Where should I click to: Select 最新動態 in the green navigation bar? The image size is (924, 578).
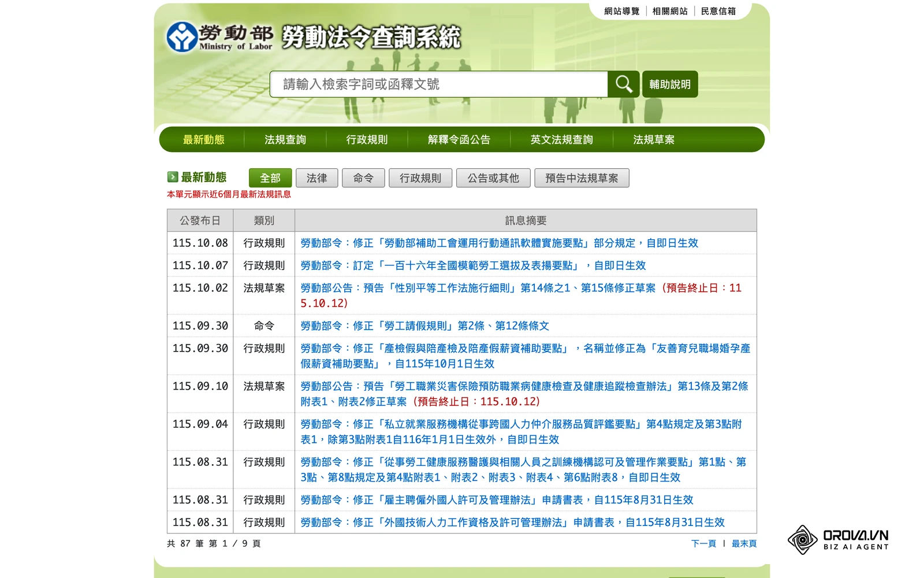204,140
